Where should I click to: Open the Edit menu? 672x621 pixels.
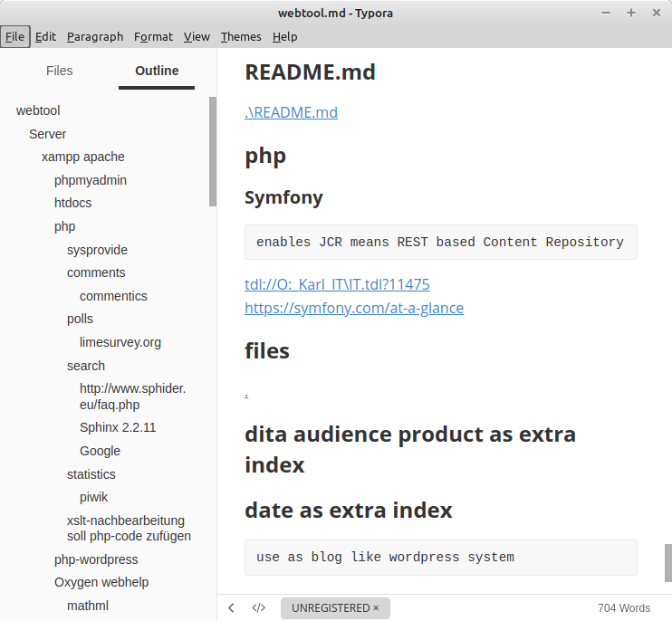click(x=45, y=37)
